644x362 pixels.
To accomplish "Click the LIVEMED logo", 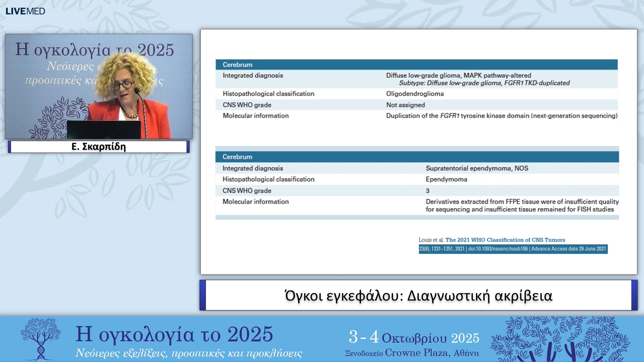I will pos(25,11).
